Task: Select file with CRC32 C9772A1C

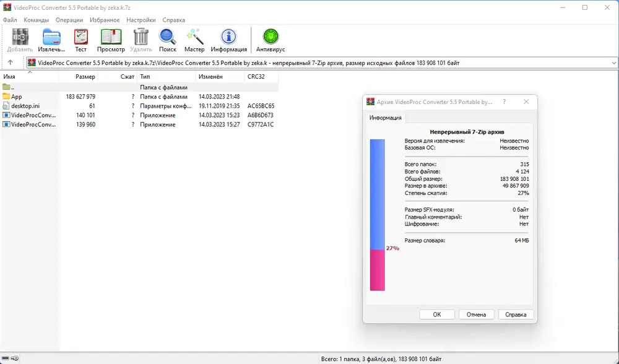Action: [x=139, y=124]
